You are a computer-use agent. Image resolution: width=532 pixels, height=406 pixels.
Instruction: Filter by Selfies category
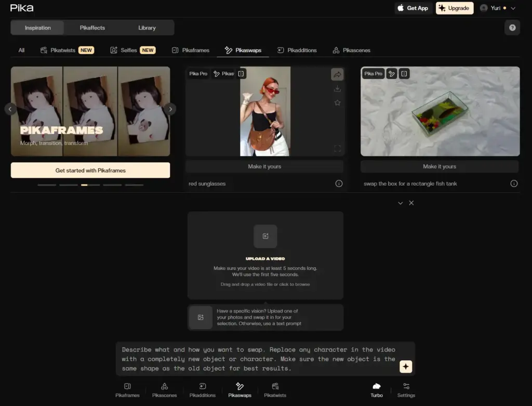pos(132,50)
